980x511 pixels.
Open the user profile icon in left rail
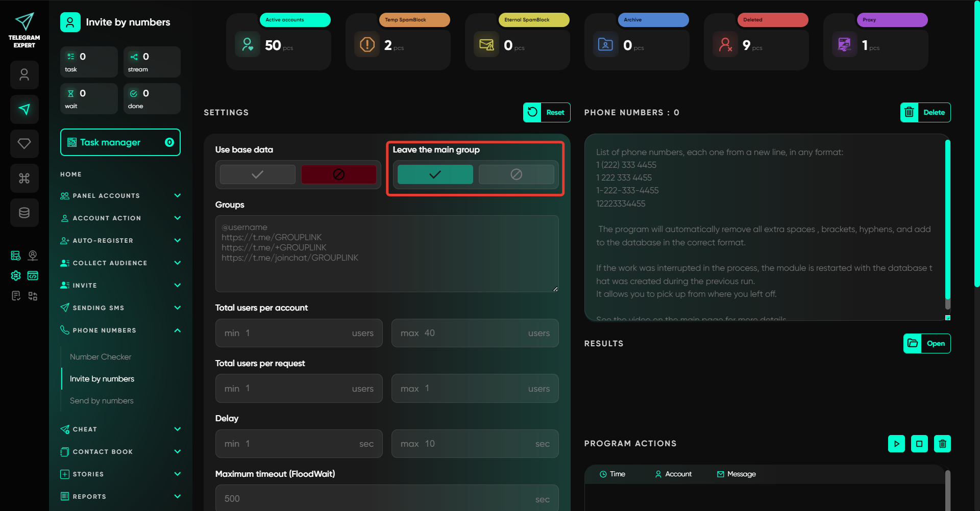tap(24, 75)
